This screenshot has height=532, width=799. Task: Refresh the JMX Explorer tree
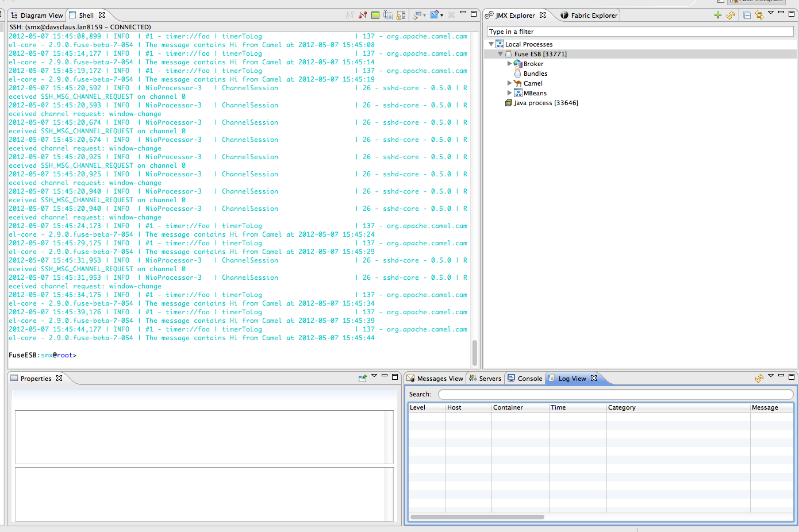coord(731,16)
